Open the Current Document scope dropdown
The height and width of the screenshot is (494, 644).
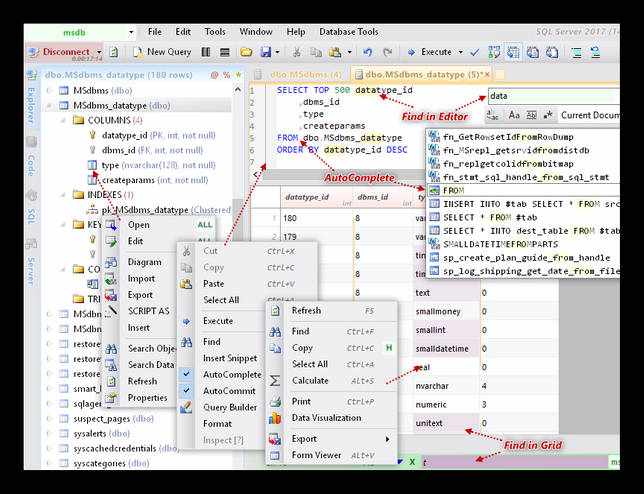pos(590,115)
